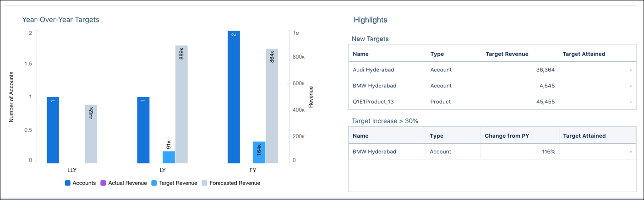Click the Number of Accounts axis title
Screen dimensions: 644x200
(x=12, y=97)
